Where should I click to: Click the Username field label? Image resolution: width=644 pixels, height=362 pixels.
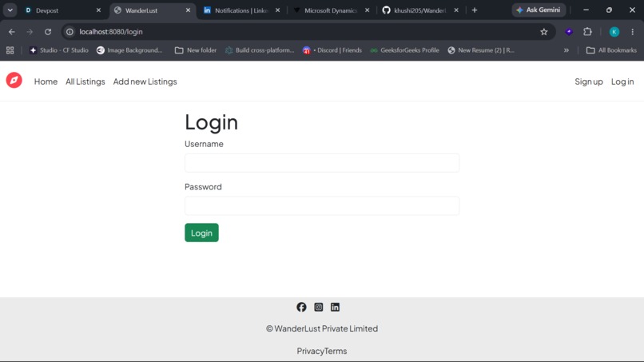tap(204, 144)
